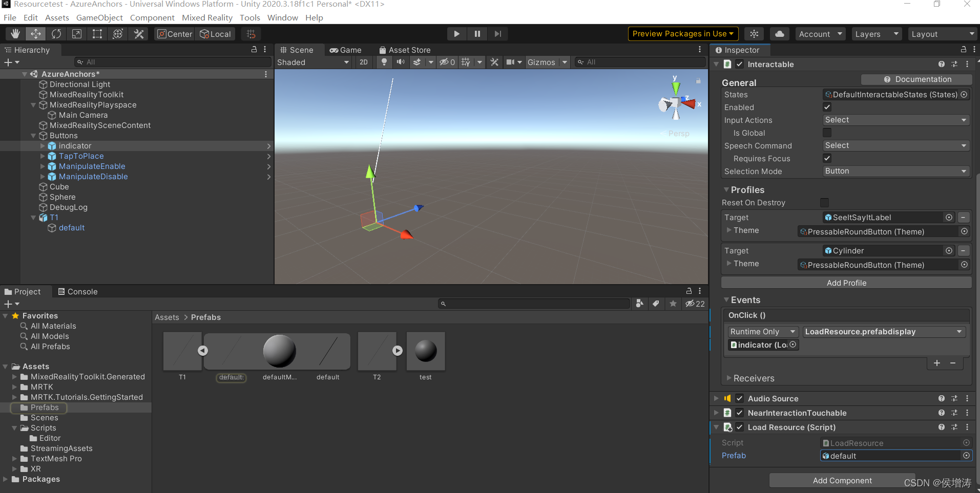Toggle scene grid visibility icon
980x493 pixels.
click(466, 62)
